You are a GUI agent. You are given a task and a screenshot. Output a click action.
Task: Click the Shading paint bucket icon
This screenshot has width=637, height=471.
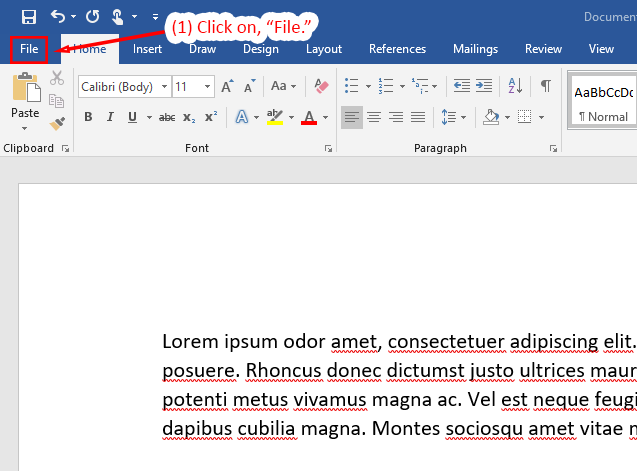(x=491, y=117)
